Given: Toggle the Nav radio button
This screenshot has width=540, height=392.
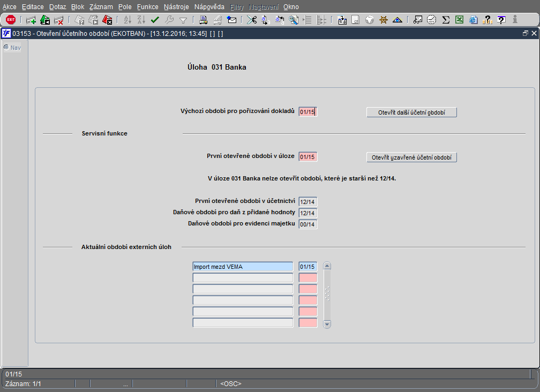Looking at the screenshot, I should [6, 47].
